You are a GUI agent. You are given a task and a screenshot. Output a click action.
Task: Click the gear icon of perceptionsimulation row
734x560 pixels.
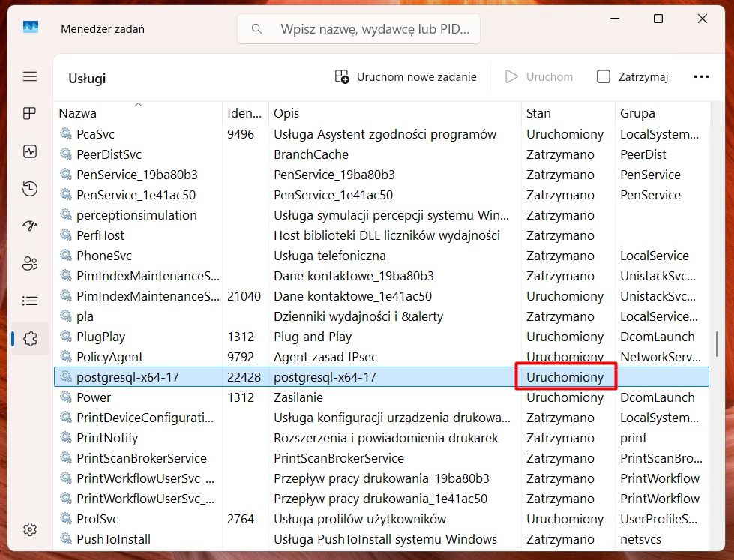coord(66,215)
